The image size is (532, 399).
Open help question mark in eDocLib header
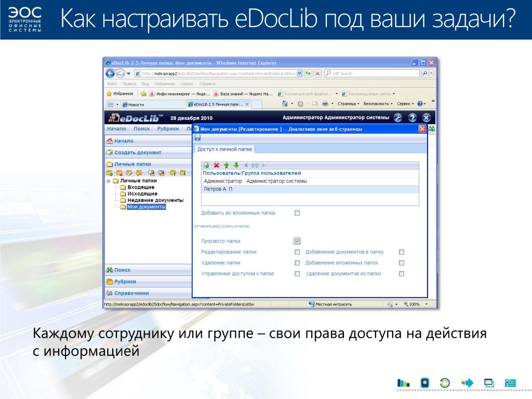pos(412,118)
